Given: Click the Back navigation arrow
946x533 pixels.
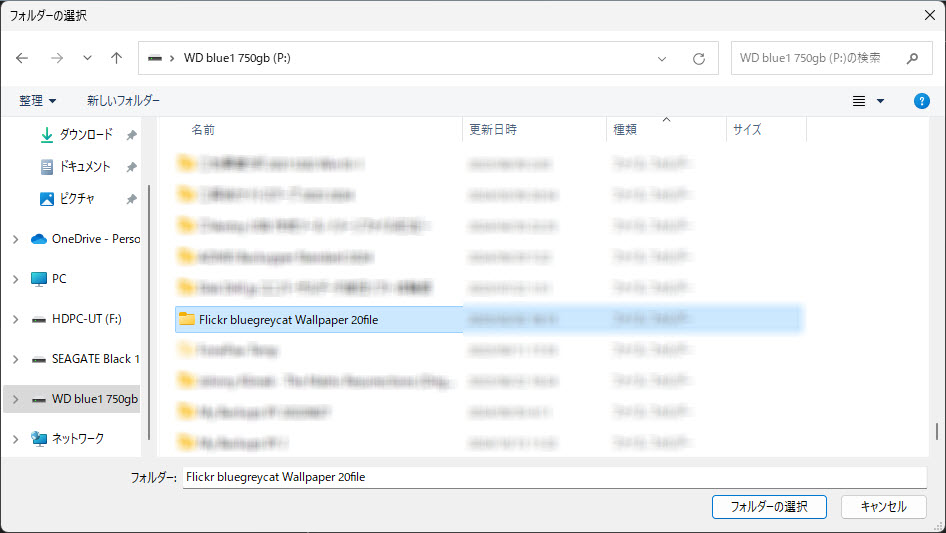Looking at the screenshot, I should click(22, 58).
